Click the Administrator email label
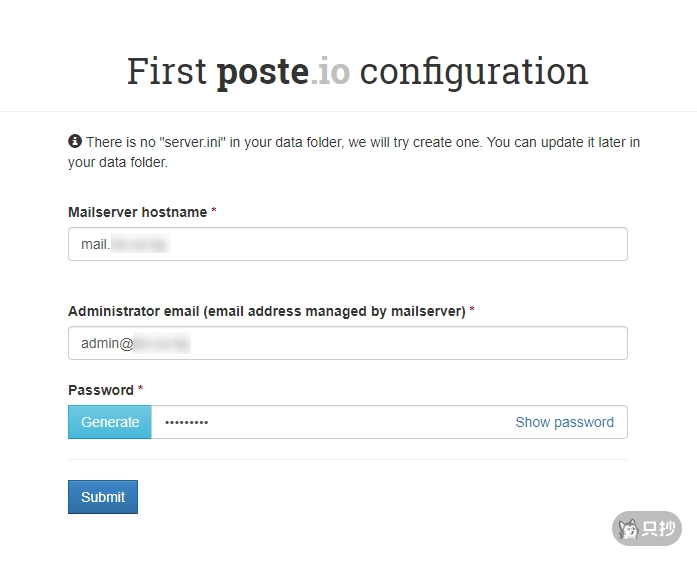Image resolution: width=697 pixels, height=561 pixels. (266, 311)
